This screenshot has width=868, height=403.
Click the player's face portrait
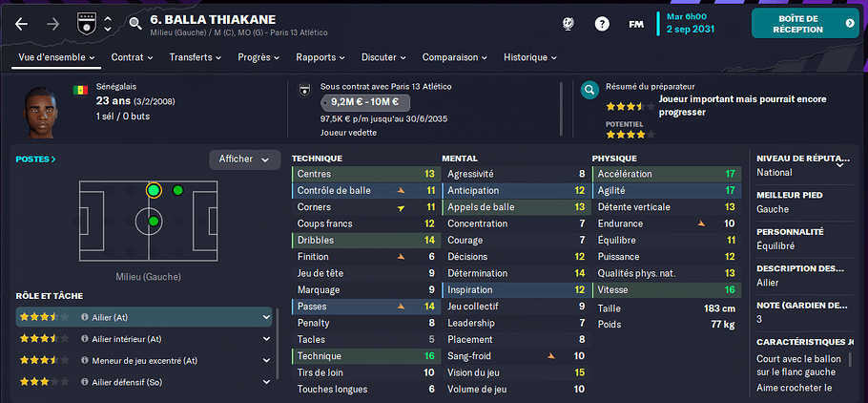43,111
